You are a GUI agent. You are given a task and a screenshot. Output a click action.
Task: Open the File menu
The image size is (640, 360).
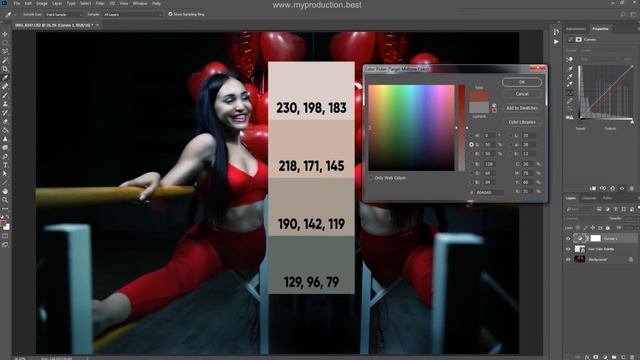point(17,3)
